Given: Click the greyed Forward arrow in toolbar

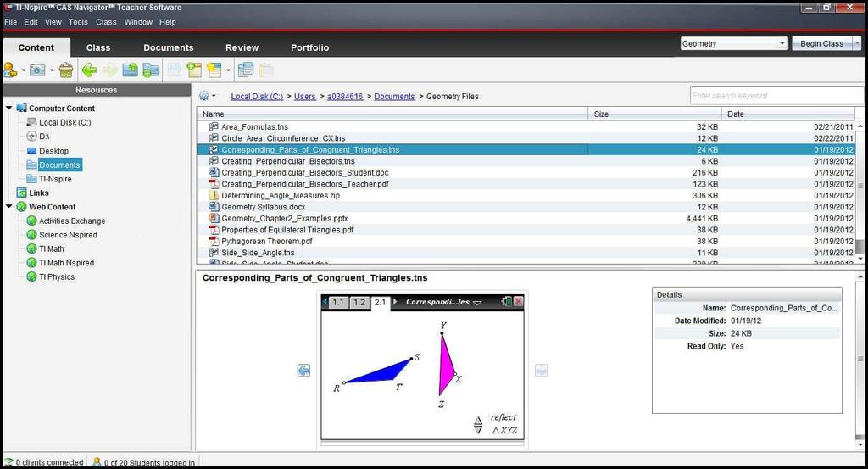Looking at the screenshot, I should (109, 70).
